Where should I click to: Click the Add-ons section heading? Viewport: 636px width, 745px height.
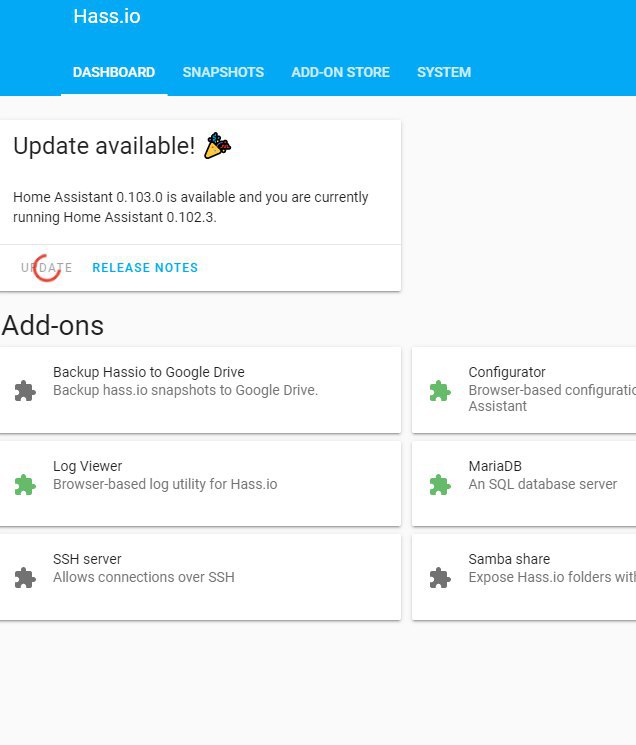(53, 325)
